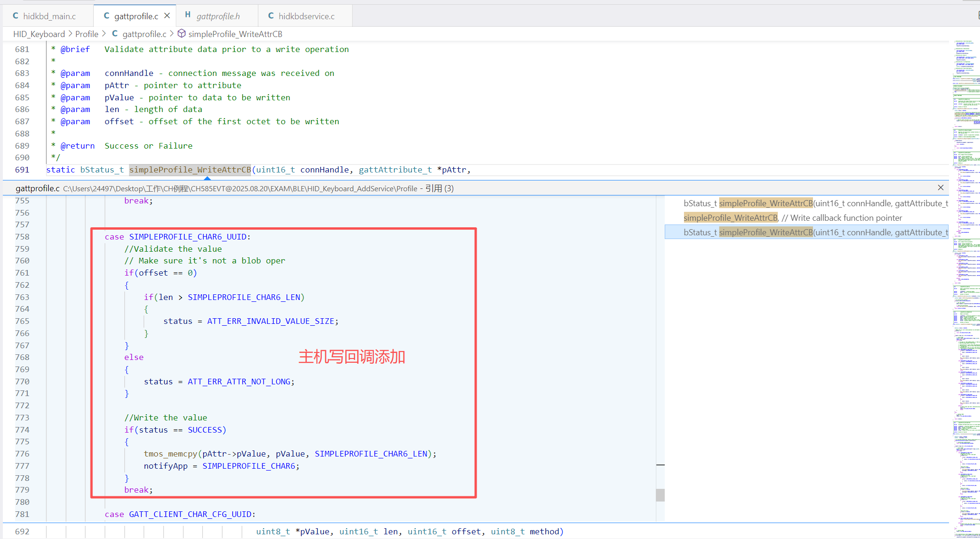Open the gattprofile.h tab
The width and height of the screenshot is (980, 539).
[218, 16]
